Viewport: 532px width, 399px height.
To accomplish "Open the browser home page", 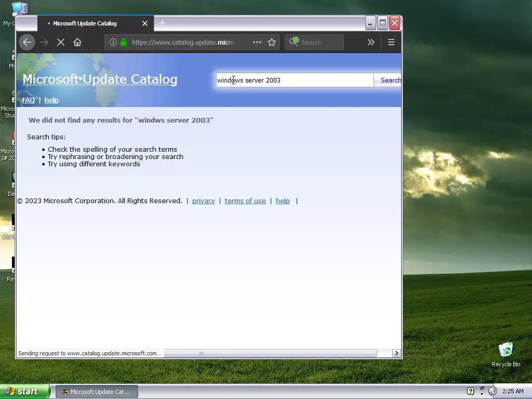I will (x=77, y=42).
